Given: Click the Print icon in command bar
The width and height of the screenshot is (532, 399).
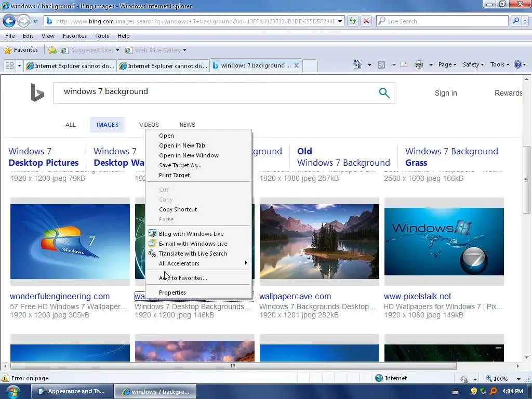Looking at the screenshot, I should [x=419, y=64].
